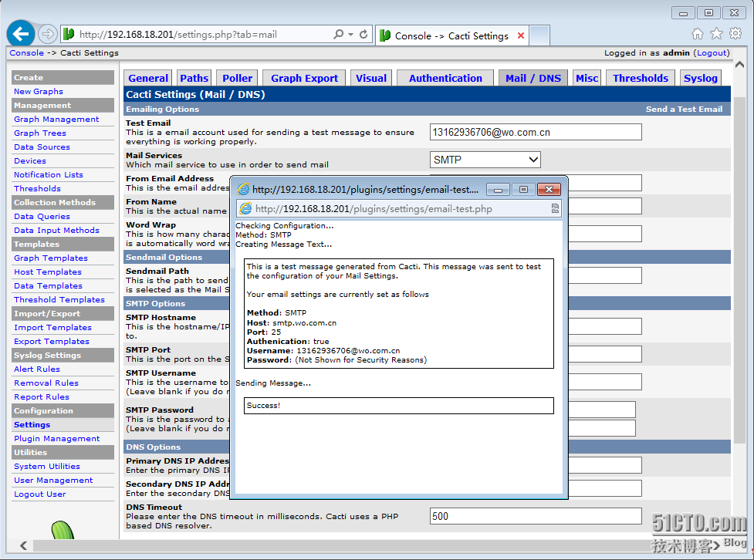Open the browser Home icon

697,33
